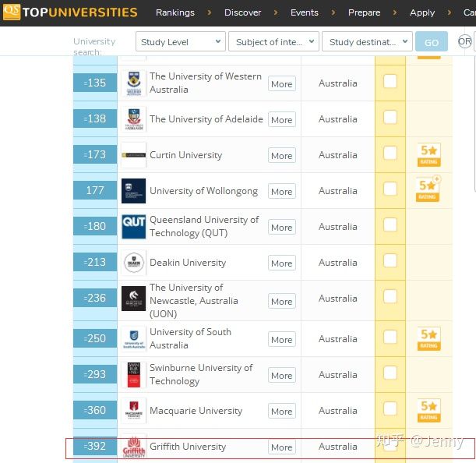
Task: Tick compare checkbox for Curtin University
Action: click(390, 153)
